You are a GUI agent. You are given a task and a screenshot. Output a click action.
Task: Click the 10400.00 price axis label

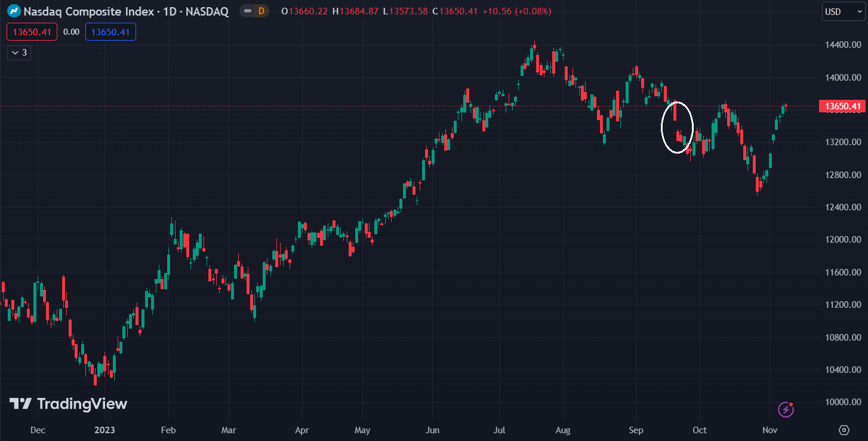[x=843, y=370]
